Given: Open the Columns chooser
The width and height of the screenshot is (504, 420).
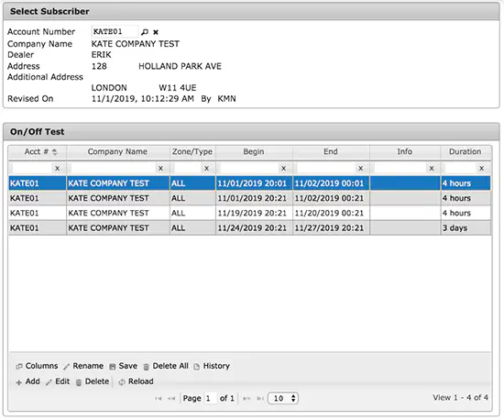Looking at the screenshot, I should coord(37,366).
